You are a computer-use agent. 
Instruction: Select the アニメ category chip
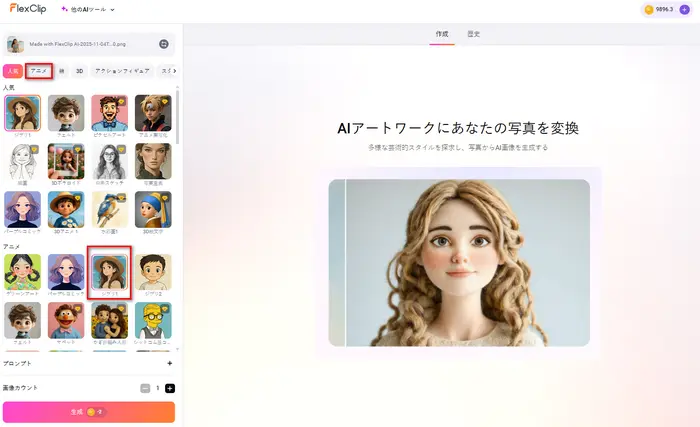pyautogui.click(x=39, y=71)
